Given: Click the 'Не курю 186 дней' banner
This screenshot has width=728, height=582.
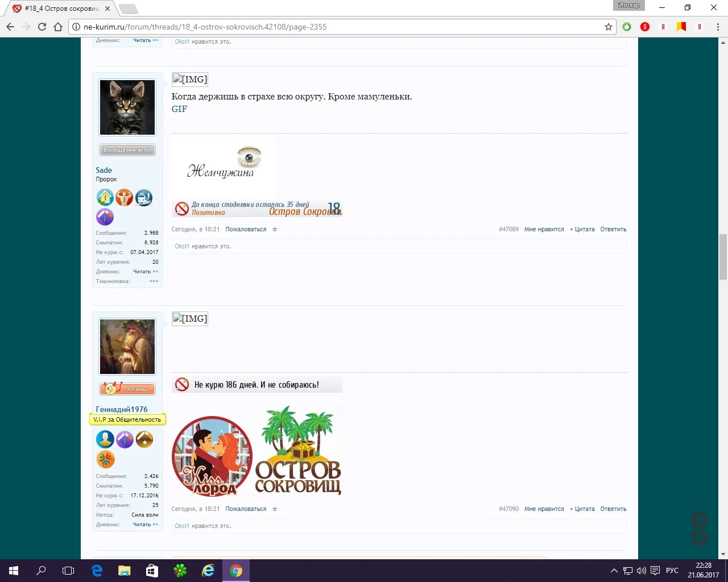Looking at the screenshot, I should tap(257, 385).
